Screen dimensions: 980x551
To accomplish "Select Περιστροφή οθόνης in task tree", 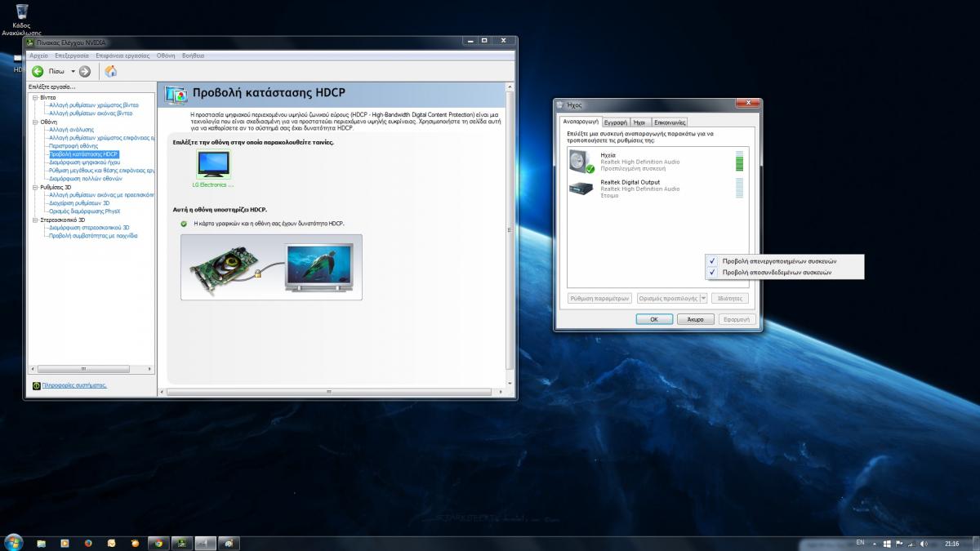I will (x=72, y=146).
